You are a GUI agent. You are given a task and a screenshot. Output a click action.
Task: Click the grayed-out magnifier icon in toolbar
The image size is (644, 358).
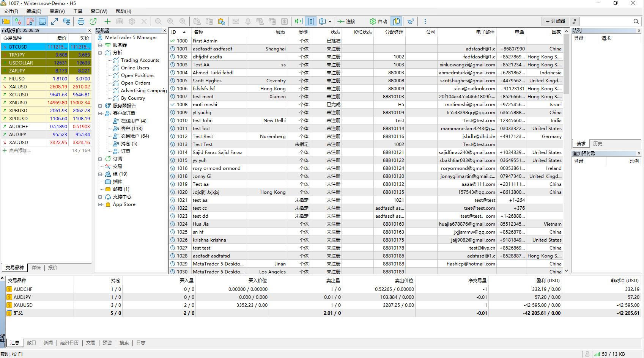pos(158,21)
